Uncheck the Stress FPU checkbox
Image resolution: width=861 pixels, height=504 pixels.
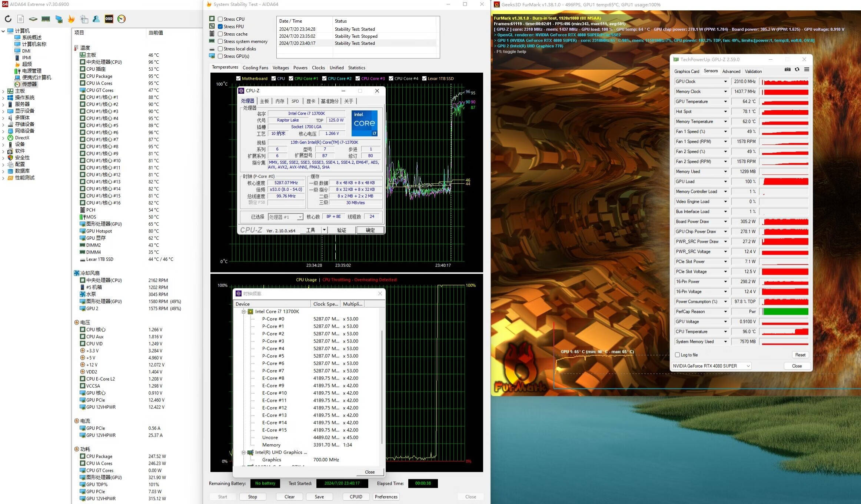click(220, 26)
